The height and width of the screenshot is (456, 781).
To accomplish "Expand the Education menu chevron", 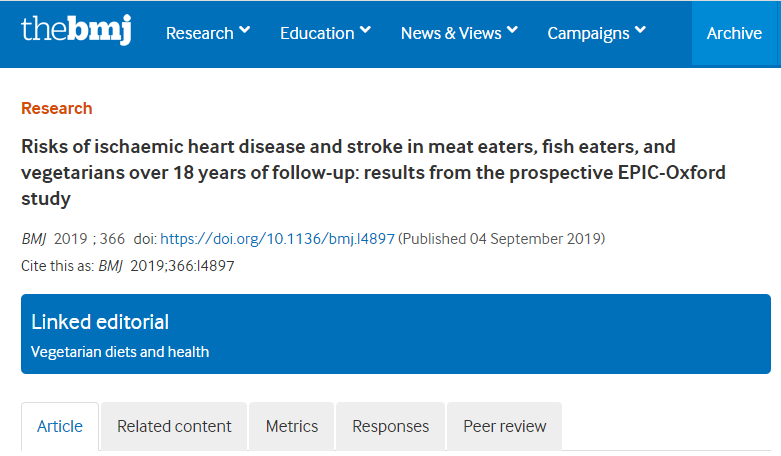I will click(365, 30).
